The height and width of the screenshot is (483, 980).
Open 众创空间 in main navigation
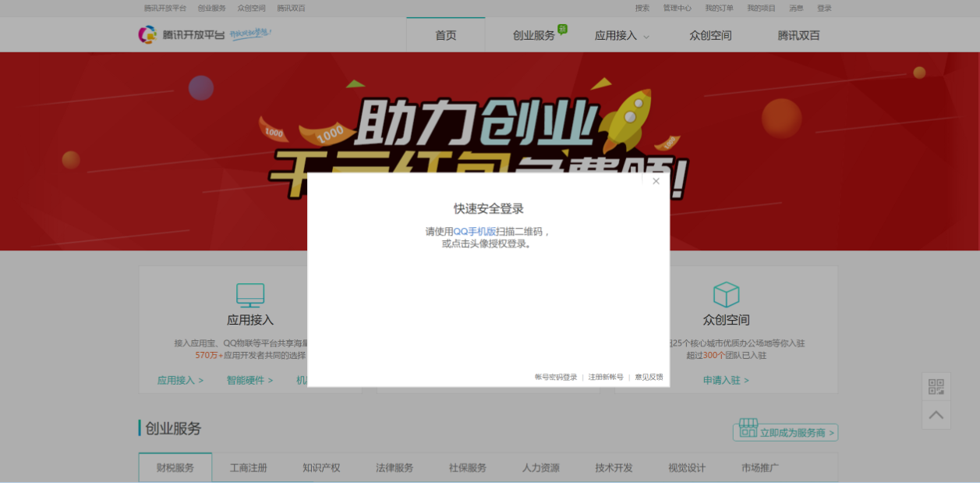(710, 35)
